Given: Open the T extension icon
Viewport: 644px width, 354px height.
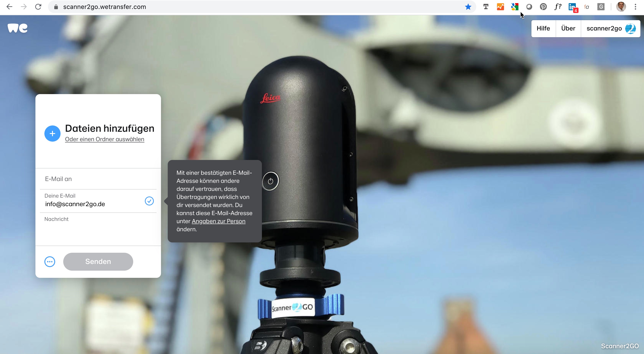Looking at the screenshot, I should [486, 7].
